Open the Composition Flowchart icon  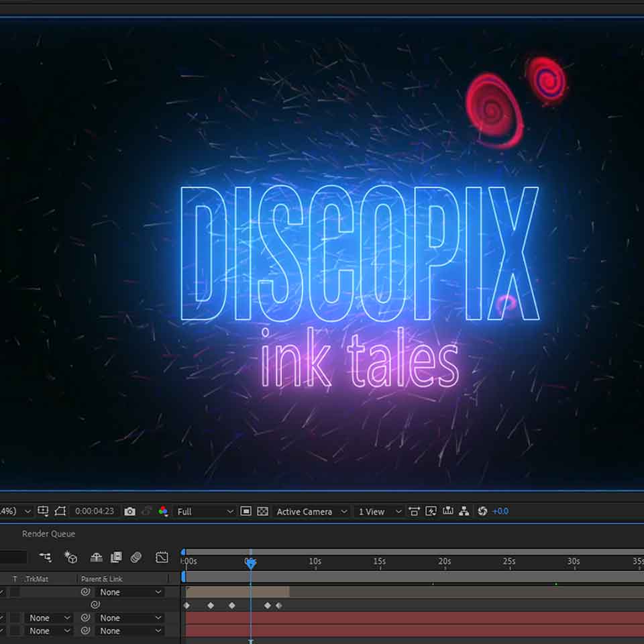pyautogui.click(x=464, y=511)
